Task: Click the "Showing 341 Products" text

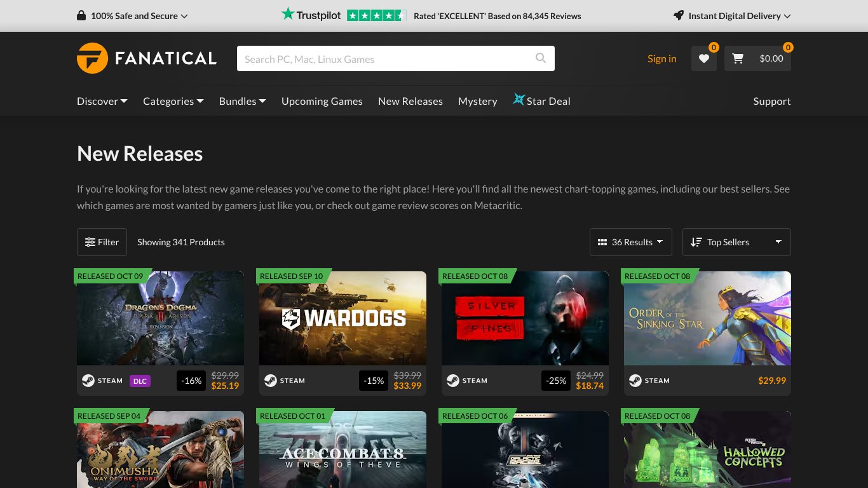Action: click(181, 242)
